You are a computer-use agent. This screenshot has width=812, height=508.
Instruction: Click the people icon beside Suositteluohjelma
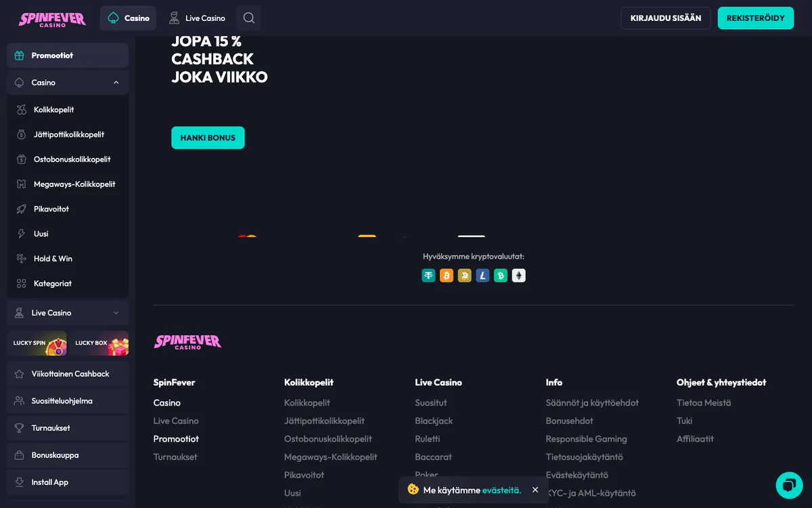19,401
